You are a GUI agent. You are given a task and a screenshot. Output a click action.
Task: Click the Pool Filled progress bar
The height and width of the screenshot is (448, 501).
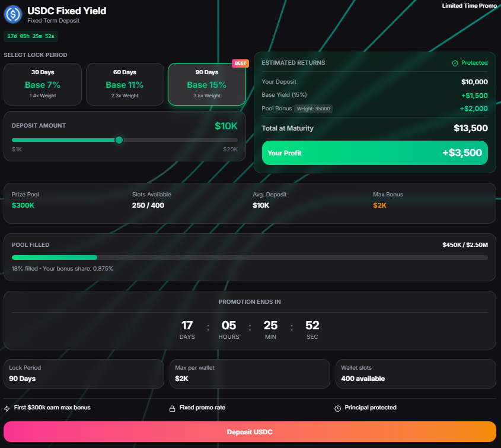pos(250,258)
